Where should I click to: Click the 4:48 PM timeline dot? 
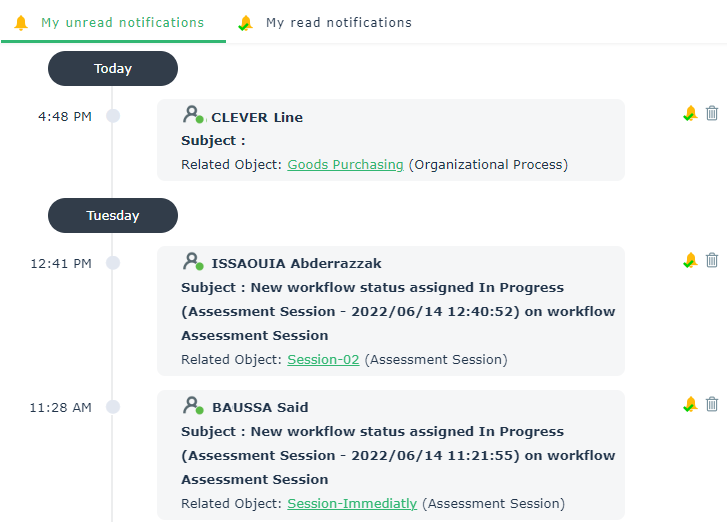click(x=113, y=116)
